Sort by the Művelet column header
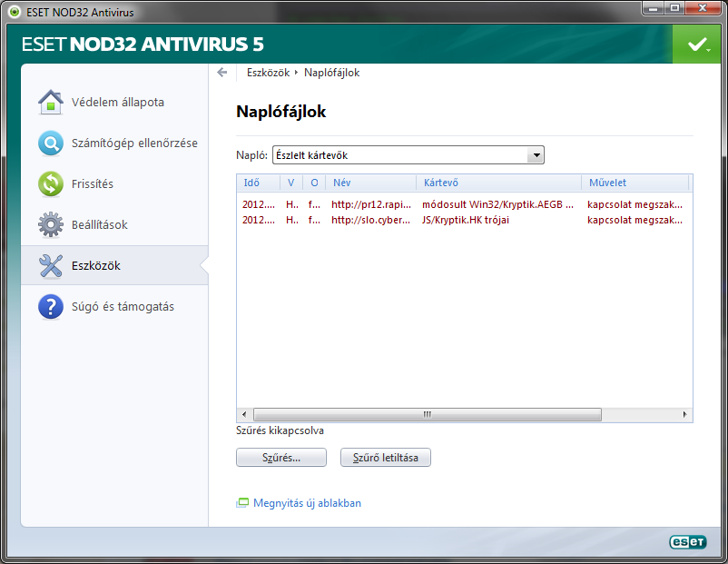This screenshot has width=728, height=564. tap(635, 183)
